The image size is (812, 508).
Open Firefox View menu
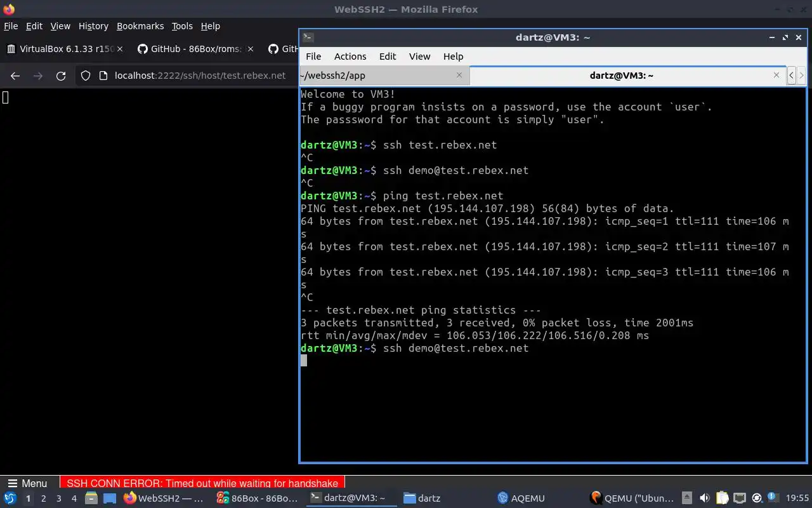[x=60, y=26]
